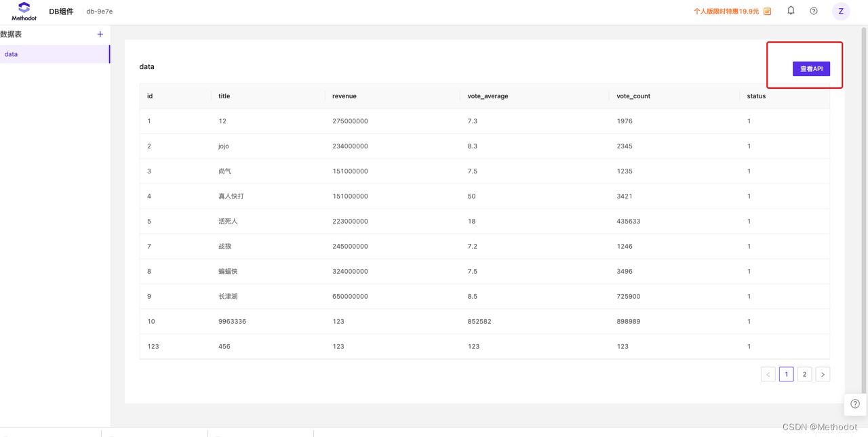This screenshot has height=437, width=868.
Task: Click the DB组件 header title
Action: pyautogui.click(x=61, y=12)
